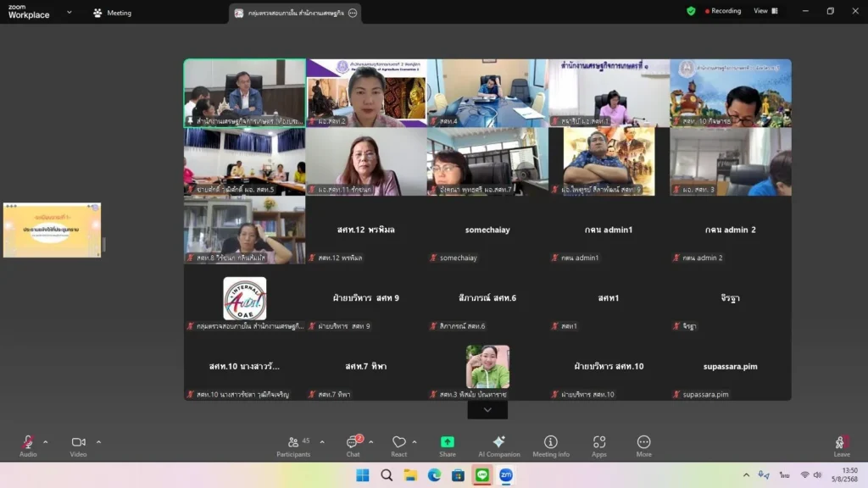Screen dimensions: 868x488
Task: Open meeting tab options ellipsis
Action: [x=353, y=13]
